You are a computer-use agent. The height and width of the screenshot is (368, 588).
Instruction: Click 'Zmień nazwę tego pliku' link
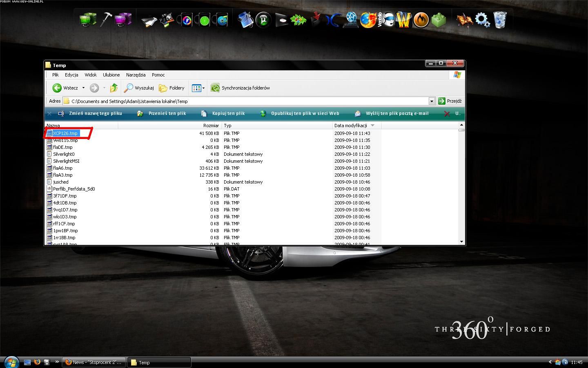click(x=96, y=113)
